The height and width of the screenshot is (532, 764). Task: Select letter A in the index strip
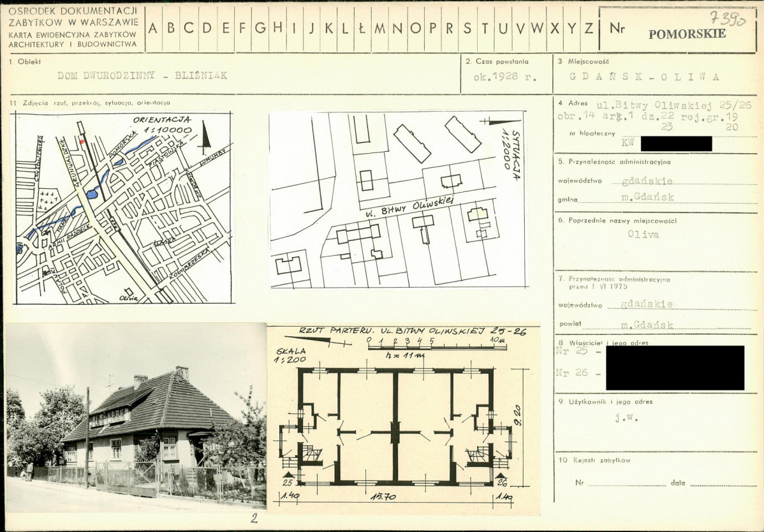(x=153, y=28)
